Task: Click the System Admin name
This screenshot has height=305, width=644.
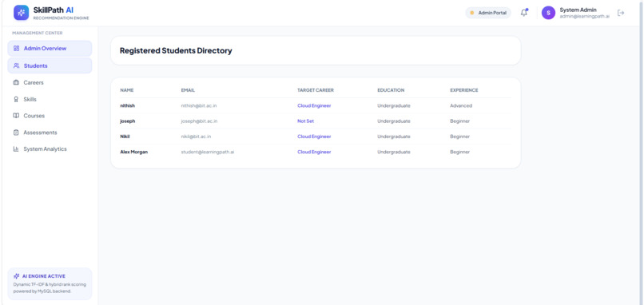Action: (578, 10)
